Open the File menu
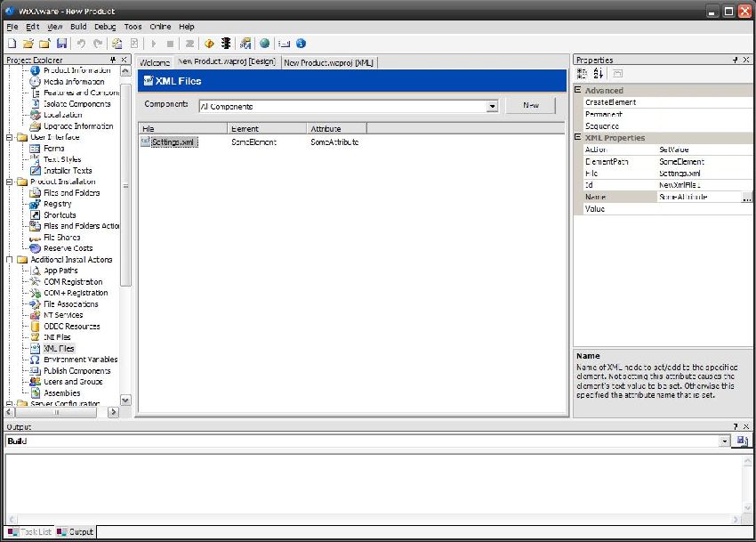756x542 pixels. [12, 27]
